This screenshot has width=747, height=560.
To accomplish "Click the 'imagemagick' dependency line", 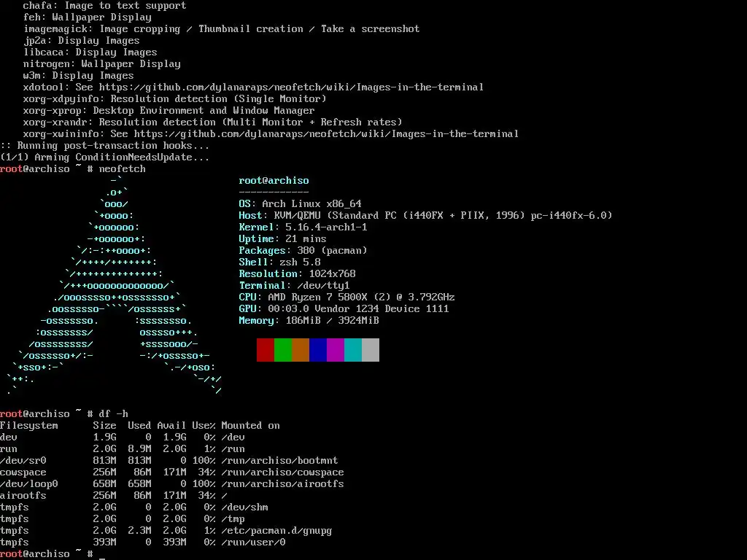I will pyautogui.click(x=222, y=29).
